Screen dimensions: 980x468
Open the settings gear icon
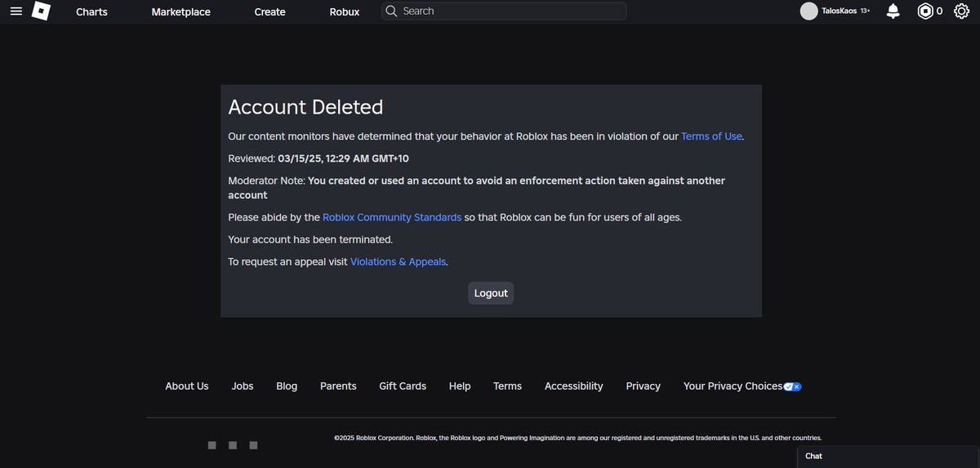pos(961,11)
